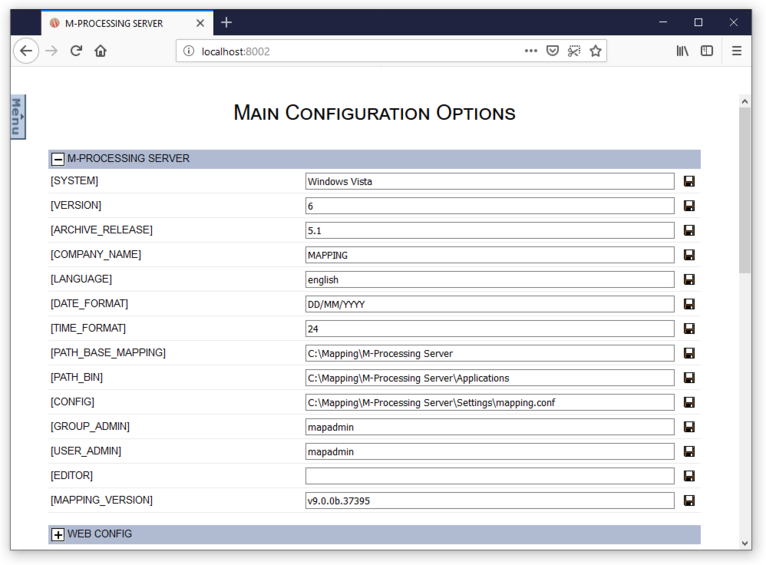Collapse the M-PROCESSING SERVER section
This screenshot has height=565, width=766.
click(58, 159)
